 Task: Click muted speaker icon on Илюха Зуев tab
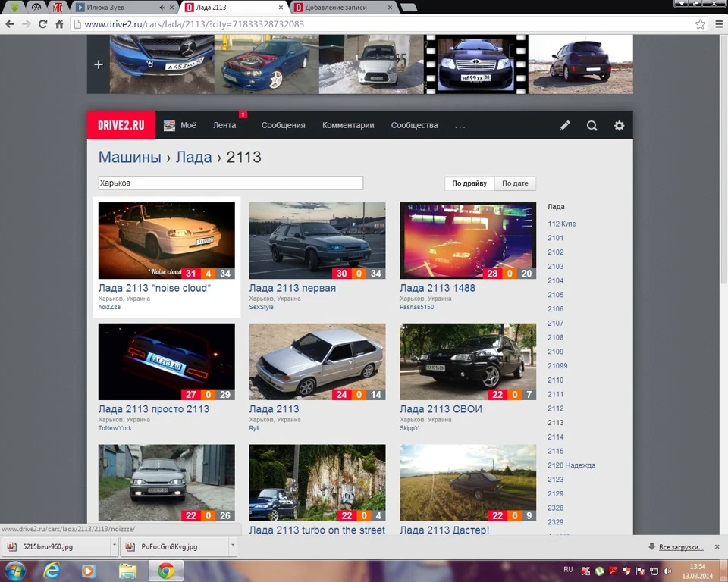[x=162, y=8]
